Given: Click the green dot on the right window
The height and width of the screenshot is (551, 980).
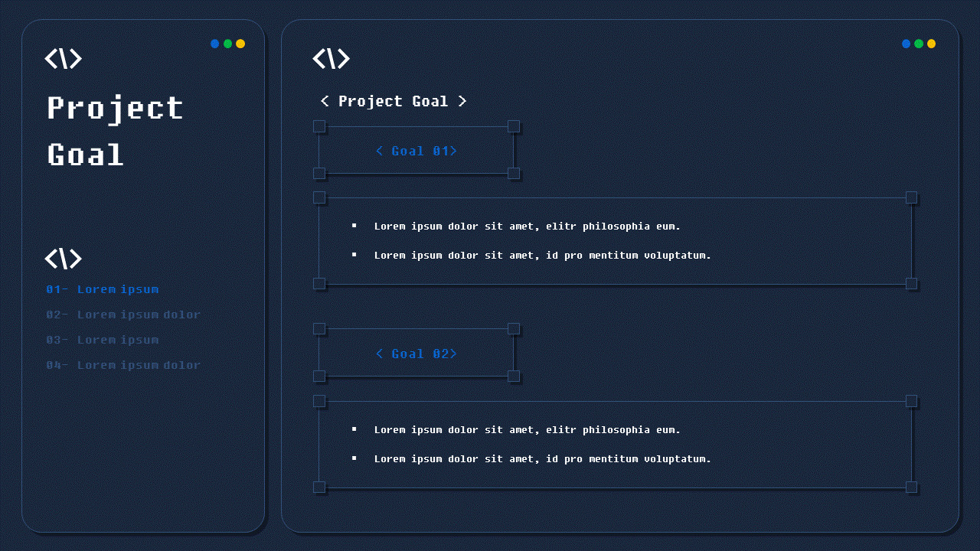Looking at the screenshot, I should pyautogui.click(x=919, y=44).
